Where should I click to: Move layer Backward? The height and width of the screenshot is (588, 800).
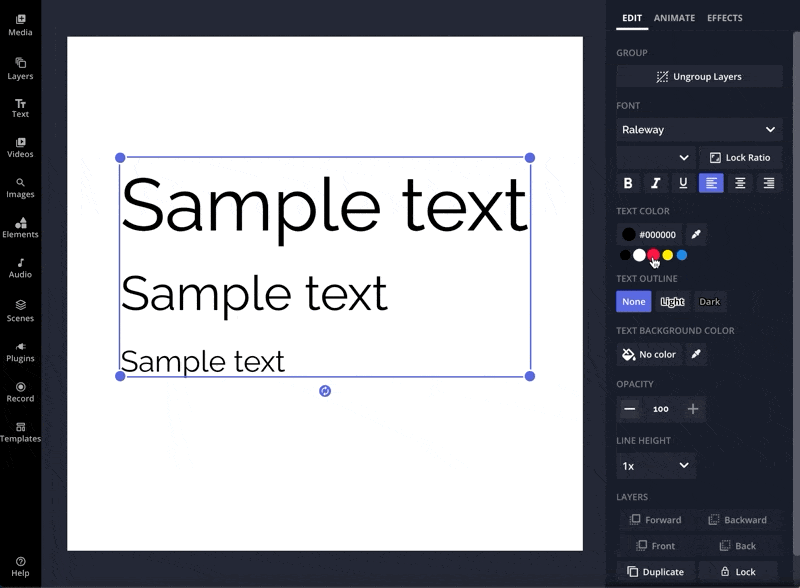point(738,520)
